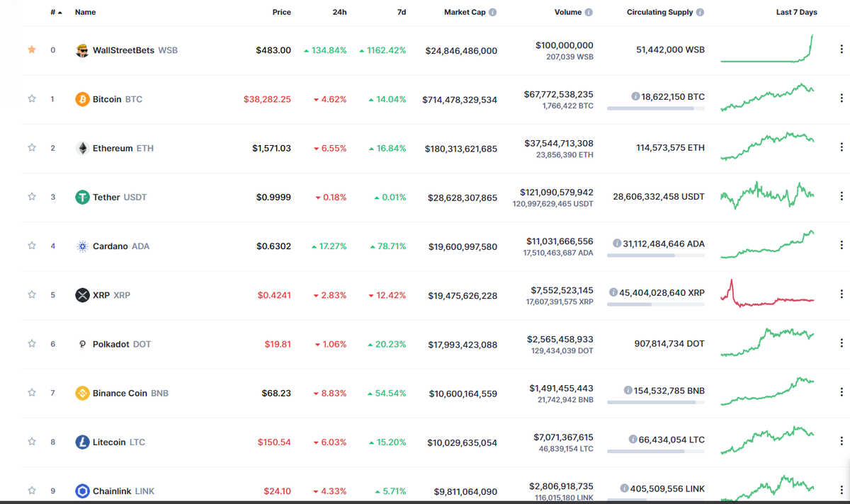
Task: Open three-dot menu on Binance Coin row
Action: [841, 391]
